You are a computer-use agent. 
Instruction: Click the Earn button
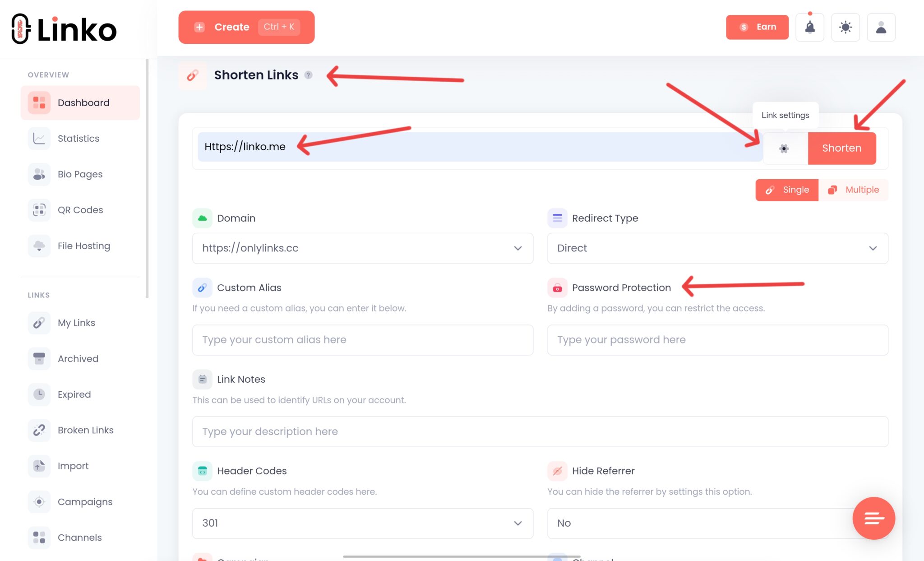pyautogui.click(x=757, y=27)
